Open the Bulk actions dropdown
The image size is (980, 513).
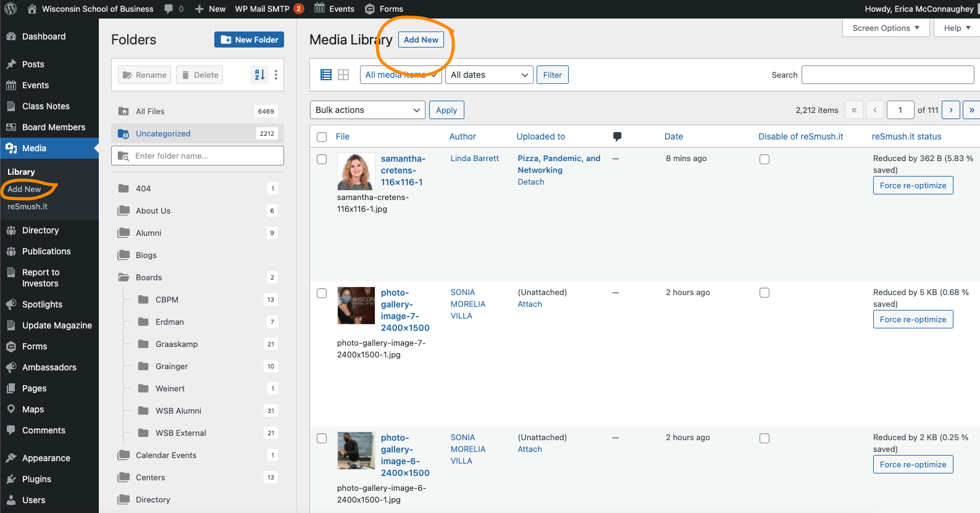(367, 110)
